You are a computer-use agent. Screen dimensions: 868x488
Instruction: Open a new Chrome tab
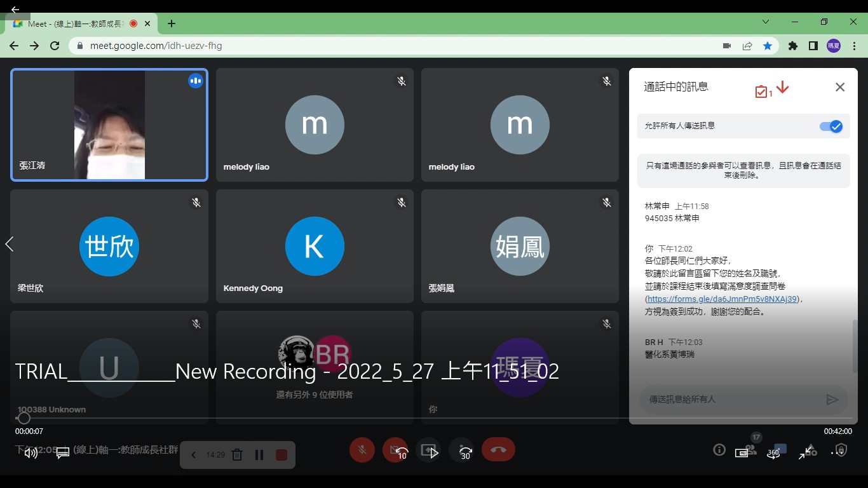172,24
